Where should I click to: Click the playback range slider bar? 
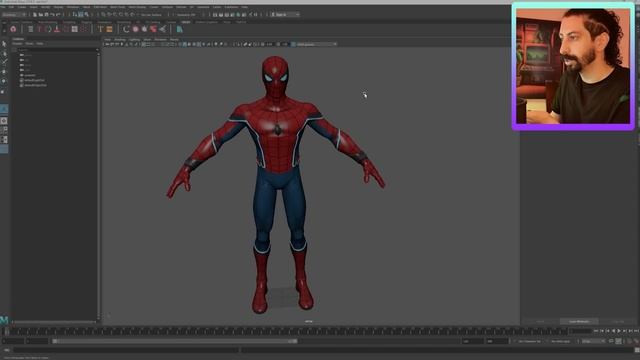(x=175, y=341)
